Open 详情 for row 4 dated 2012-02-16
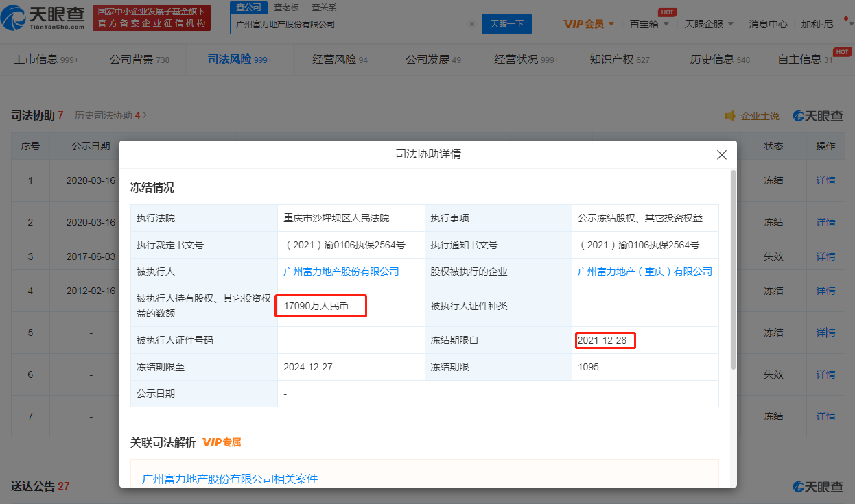 click(x=825, y=291)
